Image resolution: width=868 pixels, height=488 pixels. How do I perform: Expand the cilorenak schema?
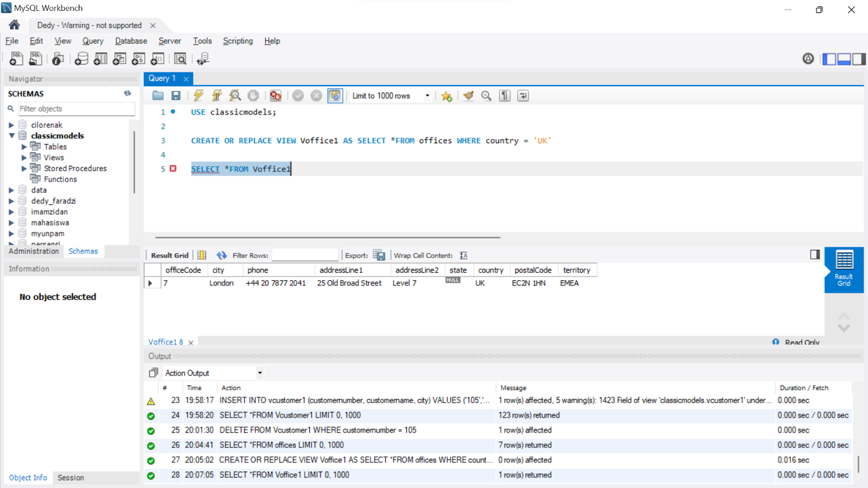[11, 125]
